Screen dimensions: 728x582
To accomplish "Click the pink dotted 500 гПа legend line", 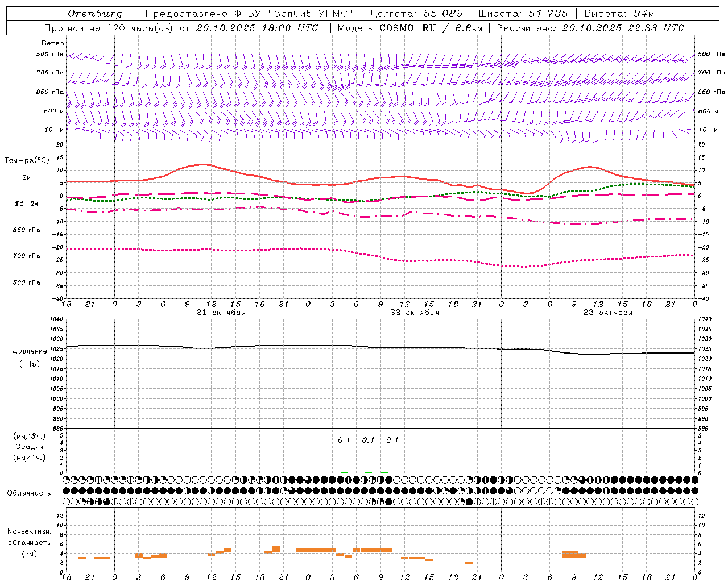I will click(x=26, y=289).
